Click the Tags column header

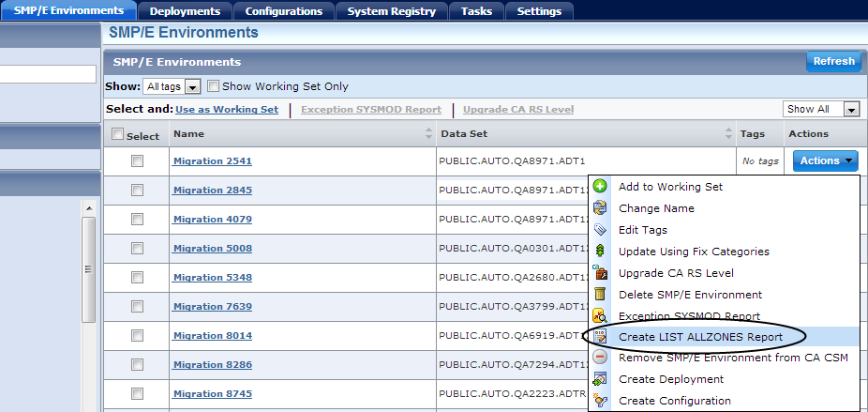760,133
